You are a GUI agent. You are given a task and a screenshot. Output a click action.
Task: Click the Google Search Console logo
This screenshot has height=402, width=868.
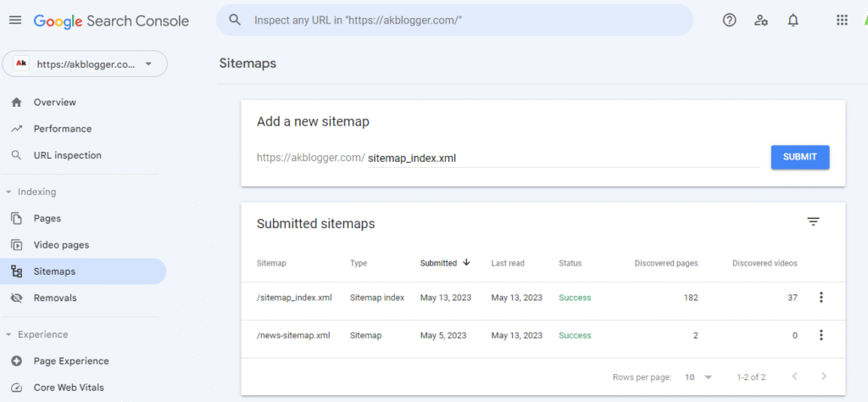click(111, 21)
